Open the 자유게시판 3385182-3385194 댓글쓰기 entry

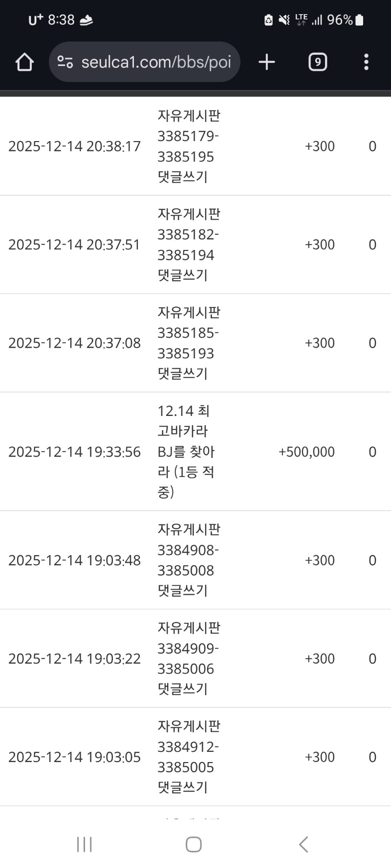188,245
